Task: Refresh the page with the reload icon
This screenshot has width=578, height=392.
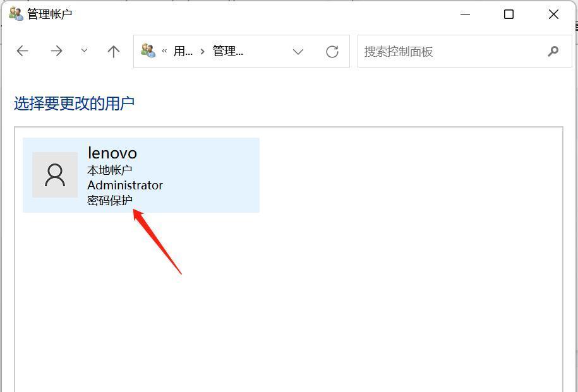Action: [x=332, y=52]
